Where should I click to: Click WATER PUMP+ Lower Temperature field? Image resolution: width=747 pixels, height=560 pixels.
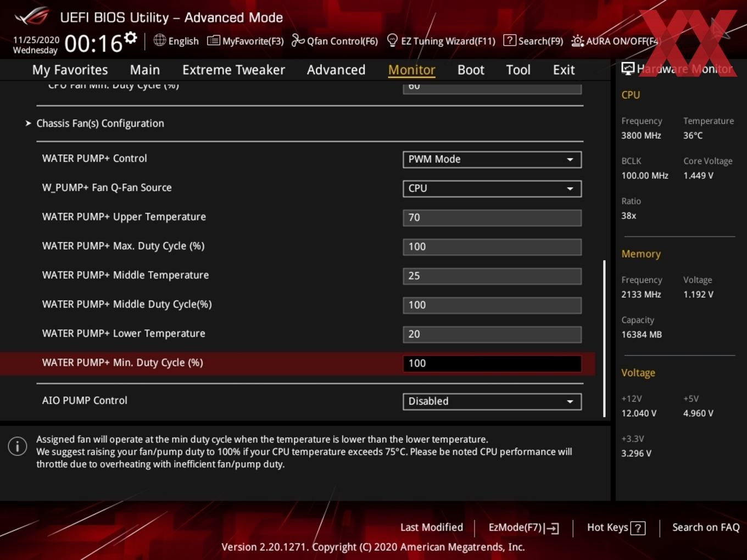click(x=492, y=334)
